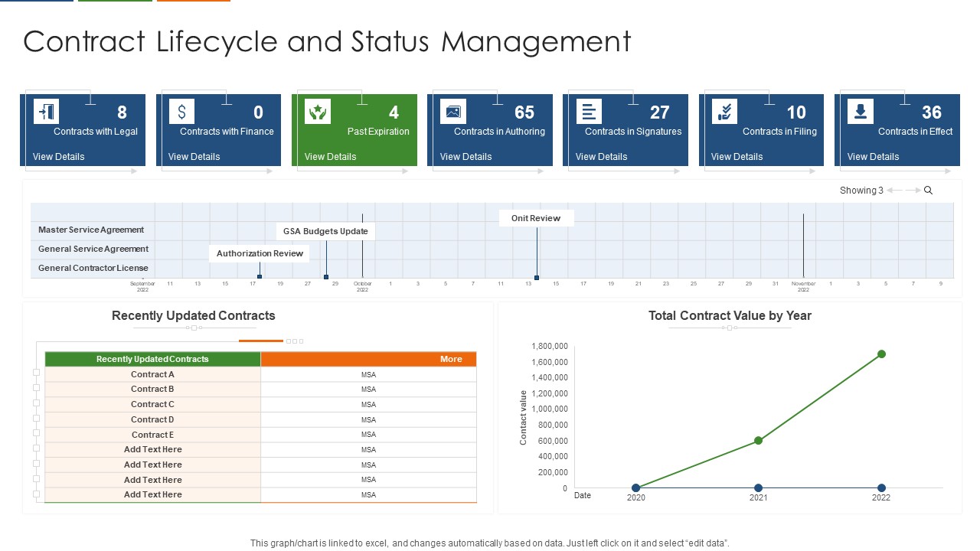The image size is (980, 551).
Task: Click the blue 2022 data point
Action: click(x=881, y=488)
